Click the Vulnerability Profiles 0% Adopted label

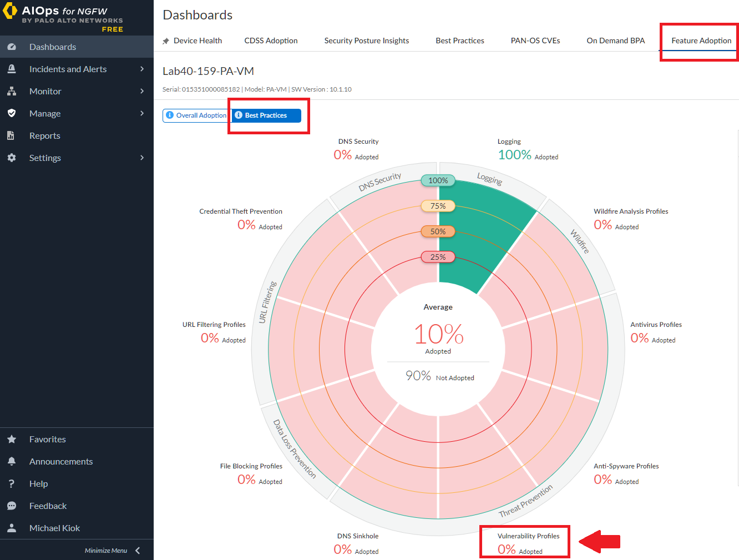(x=520, y=550)
